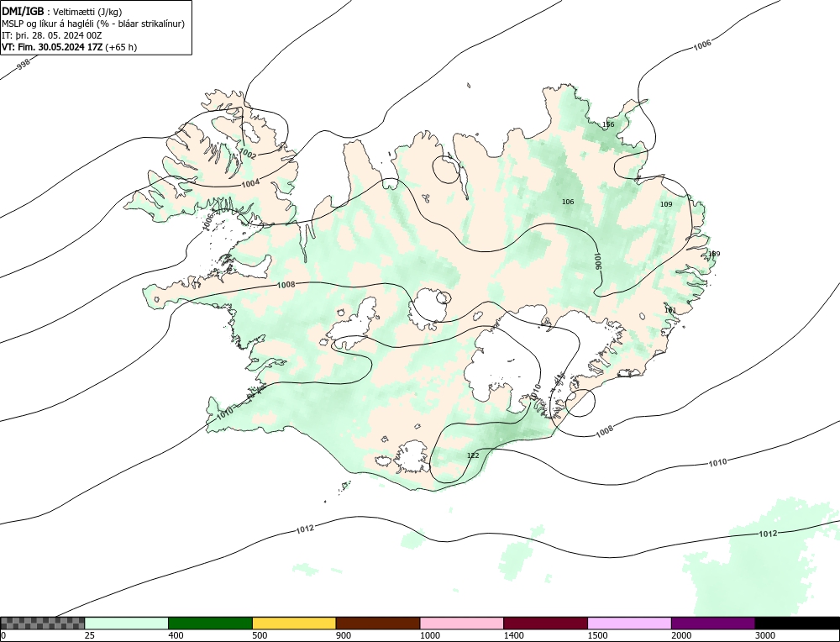Click the legend tick label 900
The height and width of the screenshot is (642, 840).
click(x=344, y=635)
